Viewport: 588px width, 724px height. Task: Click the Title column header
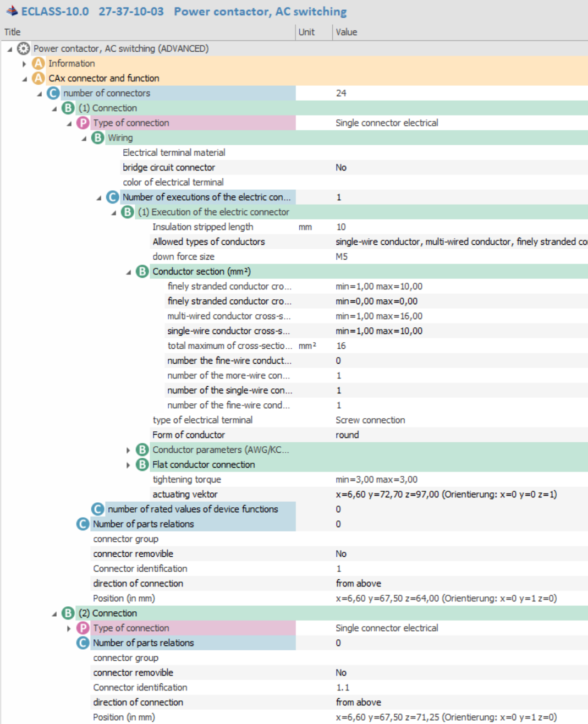click(13, 32)
